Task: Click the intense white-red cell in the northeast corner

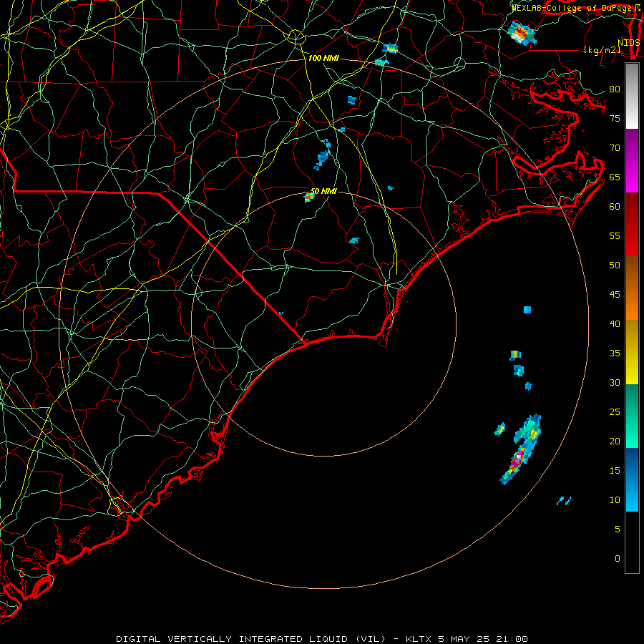Action: pyautogui.click(x=521, y=33)
